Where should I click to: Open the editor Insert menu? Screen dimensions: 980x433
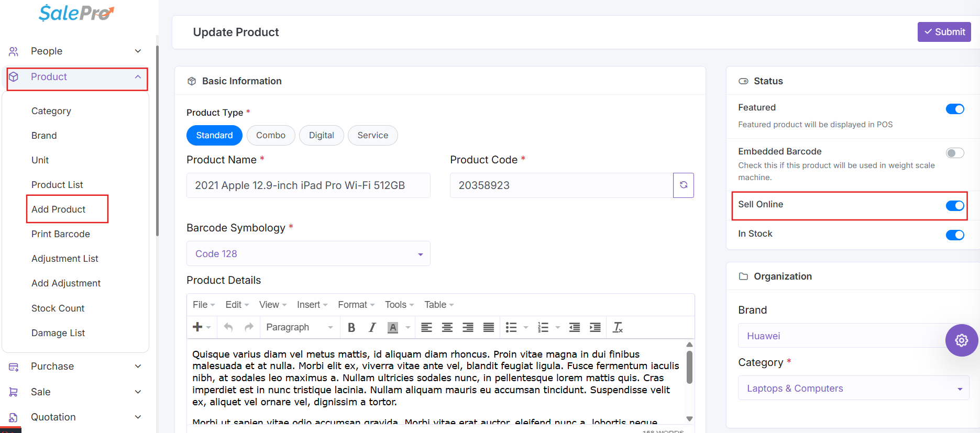[312, 305]
